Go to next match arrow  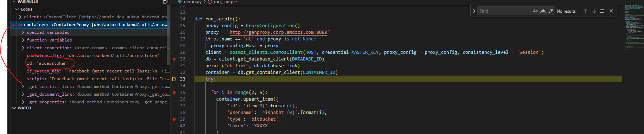point(594,11)
